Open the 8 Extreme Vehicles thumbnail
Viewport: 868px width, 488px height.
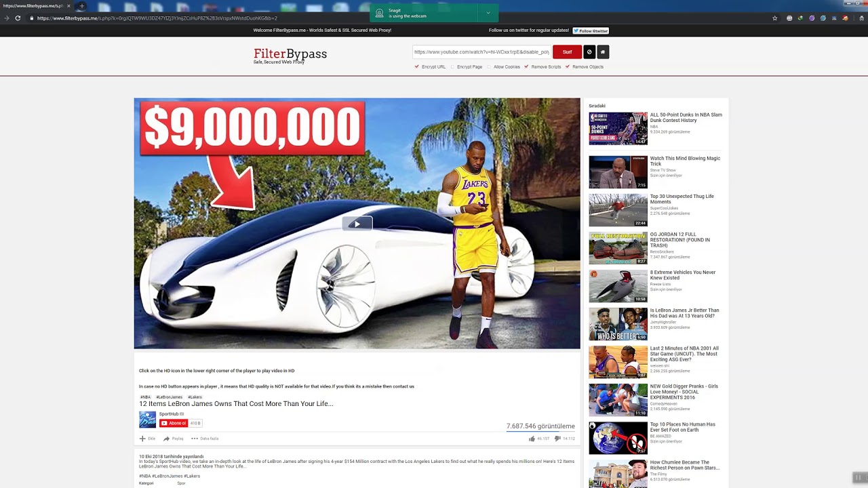[x=618, y=286]
